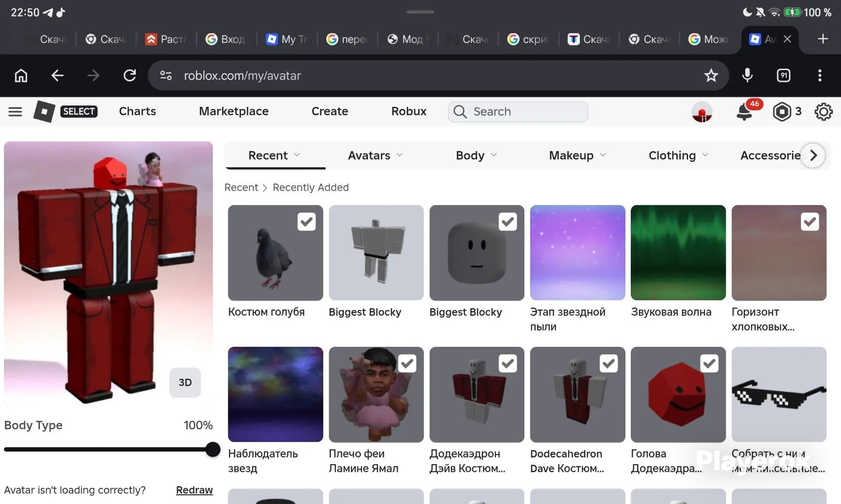Bookmark page with the star icon

coord(711,76)
